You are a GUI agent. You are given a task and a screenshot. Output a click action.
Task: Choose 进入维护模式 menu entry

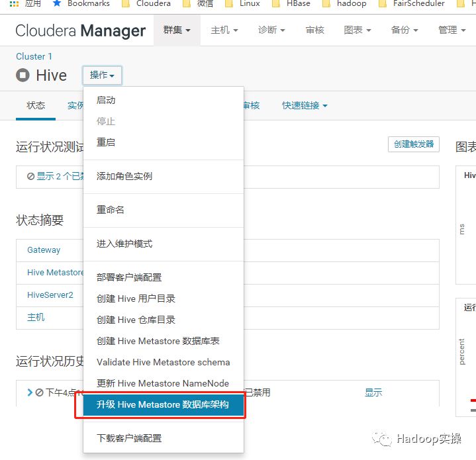164,244
